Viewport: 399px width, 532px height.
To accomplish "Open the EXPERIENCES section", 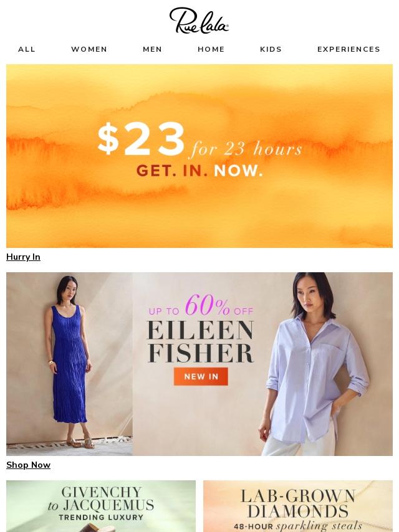I will pos(349,49).
